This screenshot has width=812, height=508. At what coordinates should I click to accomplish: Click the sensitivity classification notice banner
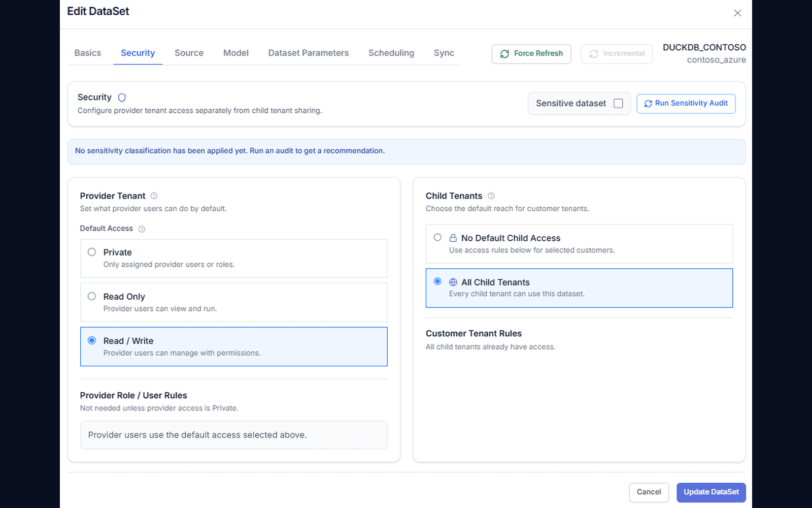[407, 151]
